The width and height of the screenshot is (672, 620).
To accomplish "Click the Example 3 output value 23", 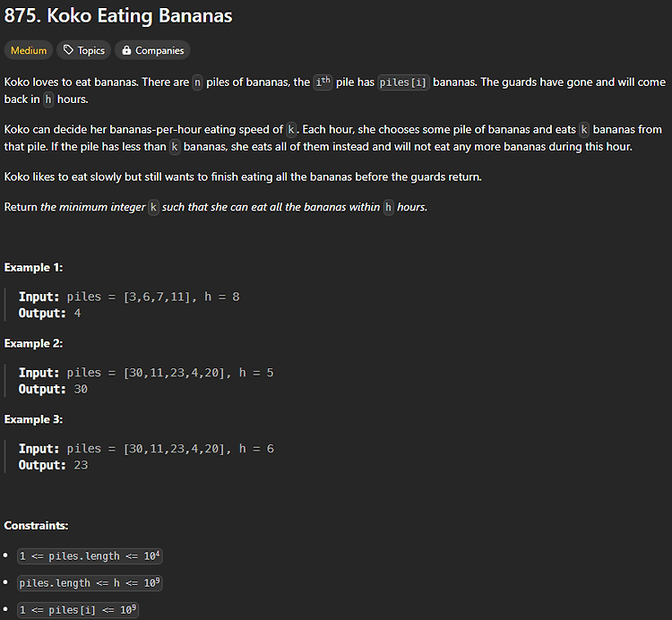I will (x=81, y=465).
